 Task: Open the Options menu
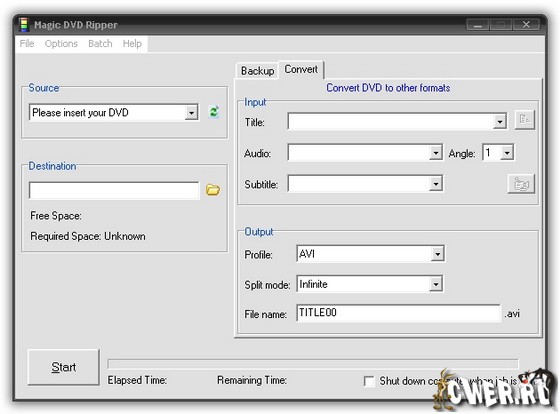[x=61, y=44]
